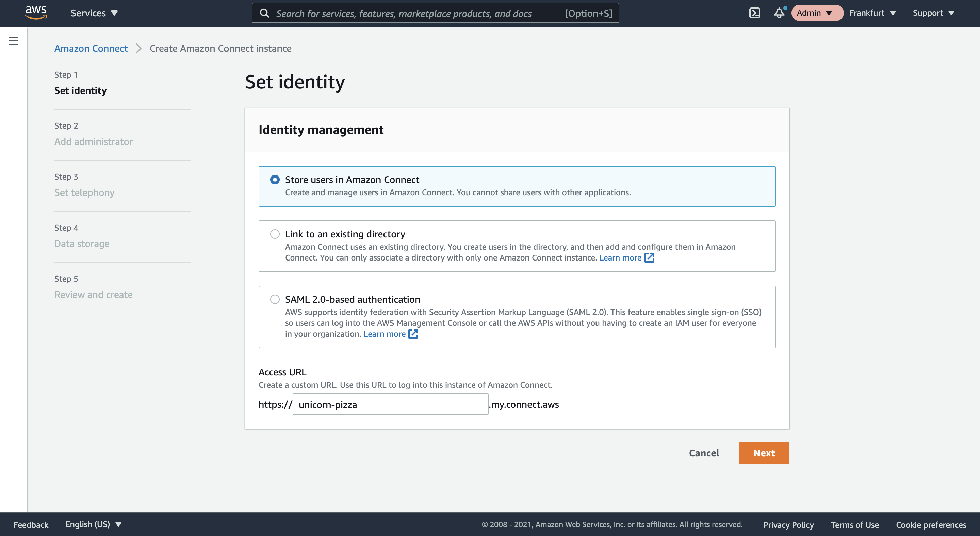The image size is (980, 536).
Task: Select Store users in Amazon Connect option
Action: pyautogui.click(x=275, y=180)
